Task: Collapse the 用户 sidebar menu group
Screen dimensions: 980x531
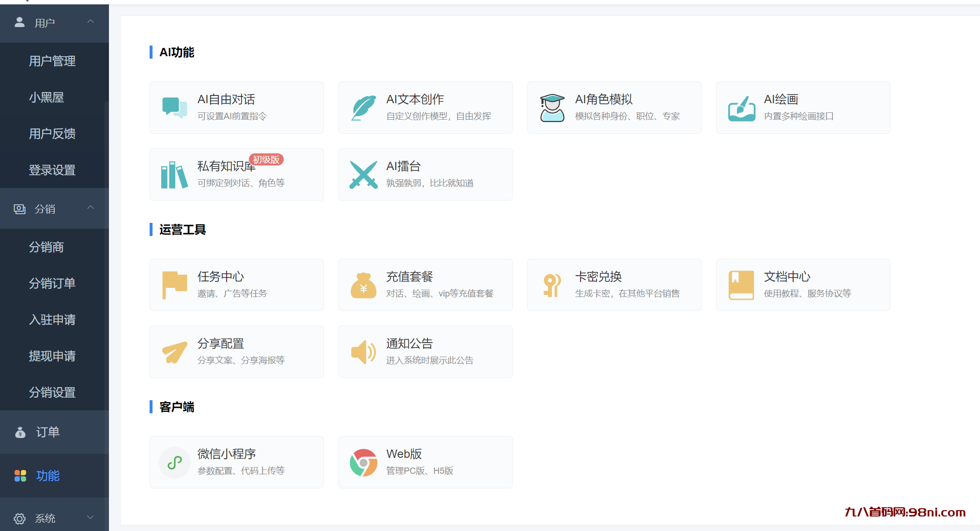Action: pyautogui.click(x=91, y=22)
